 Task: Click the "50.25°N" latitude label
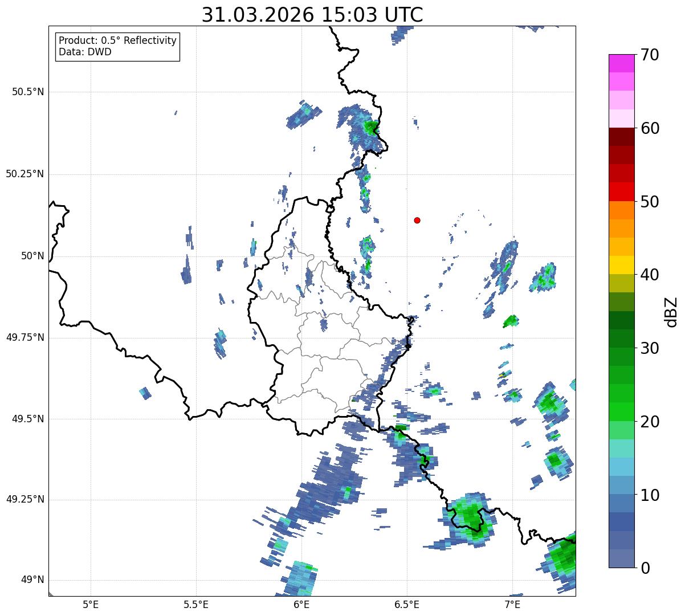point(25,174)
